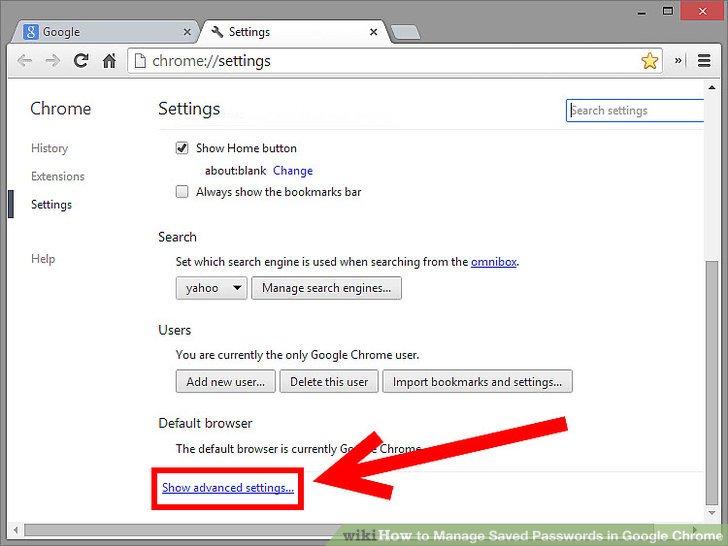
Task: Select Settings in the sidebar
Action: 52,205
